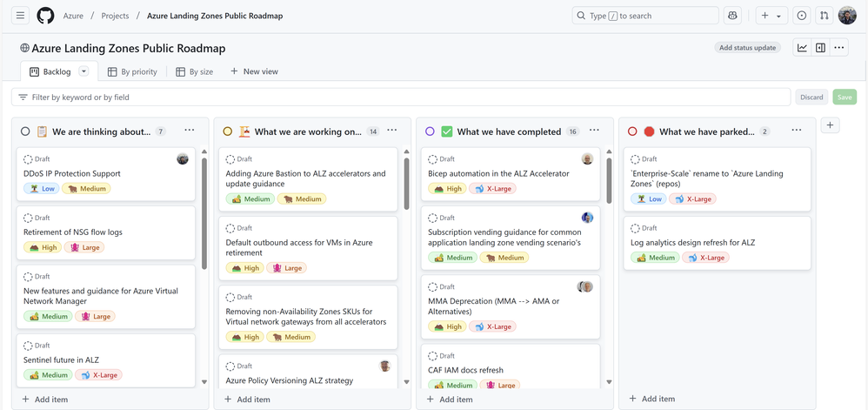Switch to the By priority tab
Image resolution: width=868 pixels, height=410 pixels.
coord(132,71)
